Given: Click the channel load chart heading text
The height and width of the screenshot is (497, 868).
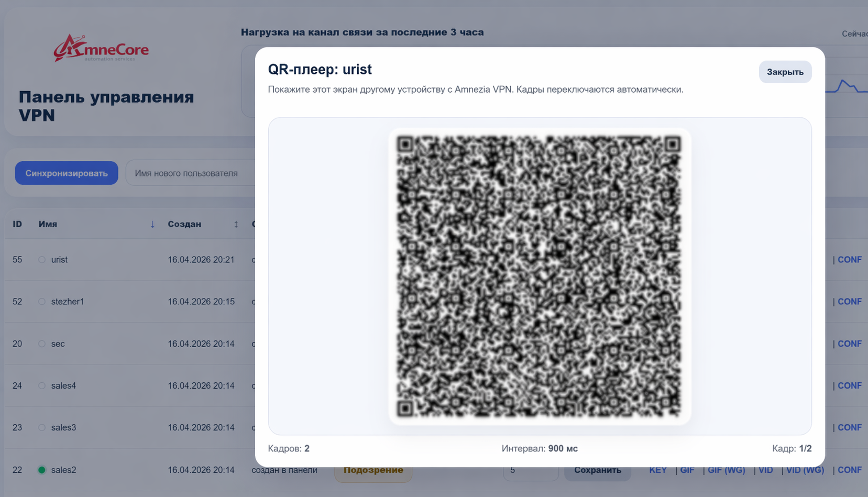Looking at the screenshot, I should [x=362, y=32].
